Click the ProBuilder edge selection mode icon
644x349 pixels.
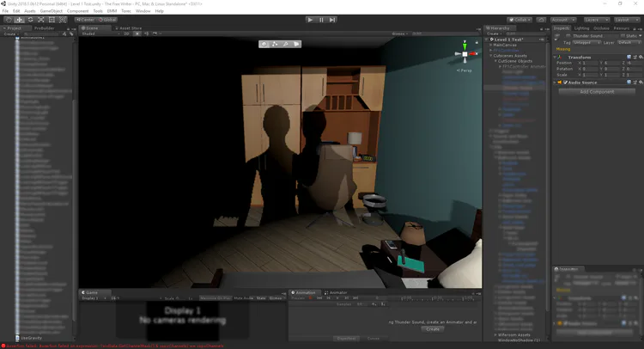(x=285, y=44)
